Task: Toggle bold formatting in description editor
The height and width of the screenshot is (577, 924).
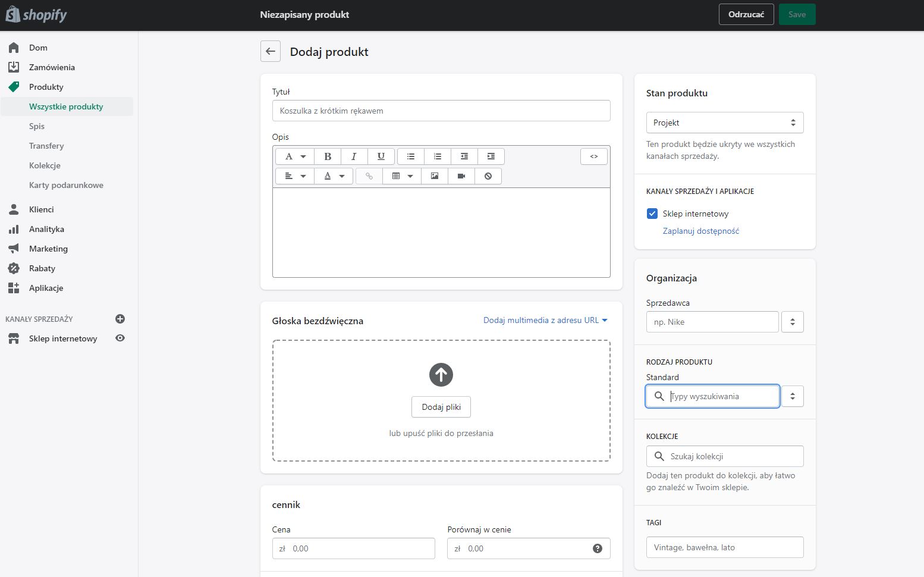Action: pyautogui.click(x=328, y=156)
